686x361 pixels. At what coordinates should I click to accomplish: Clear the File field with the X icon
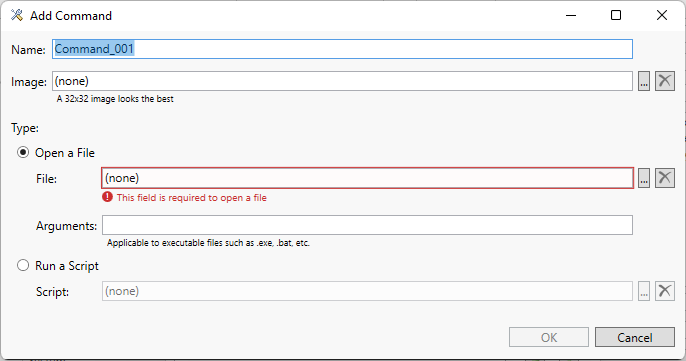(x=665, y=178)
